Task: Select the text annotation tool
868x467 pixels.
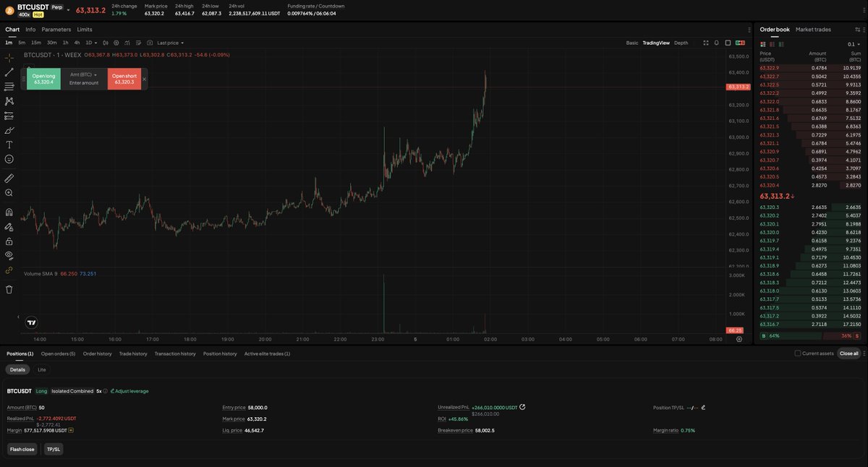Action: (x=9, y=145)
